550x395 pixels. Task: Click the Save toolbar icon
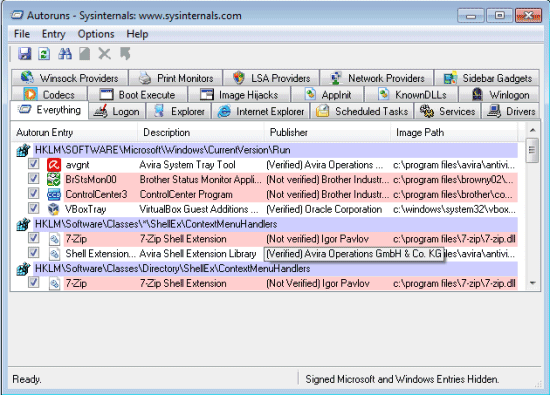[25, 54]
